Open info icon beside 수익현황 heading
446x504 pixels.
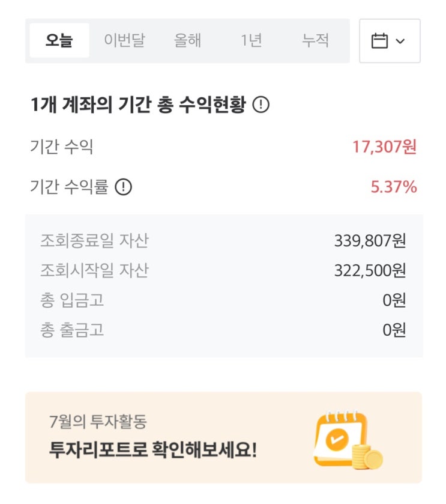(x=261, y=105)
